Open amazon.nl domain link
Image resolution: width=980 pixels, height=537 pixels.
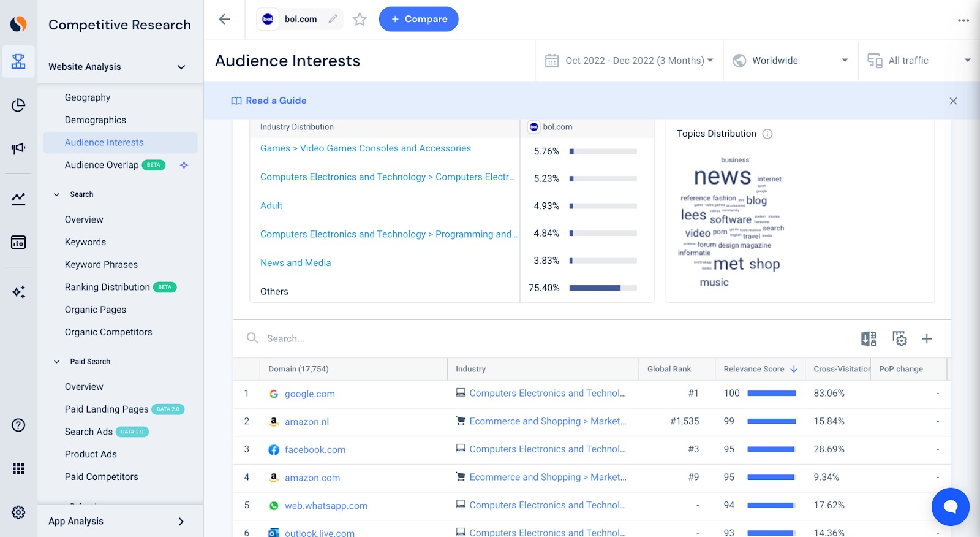[x=307, y=422]
